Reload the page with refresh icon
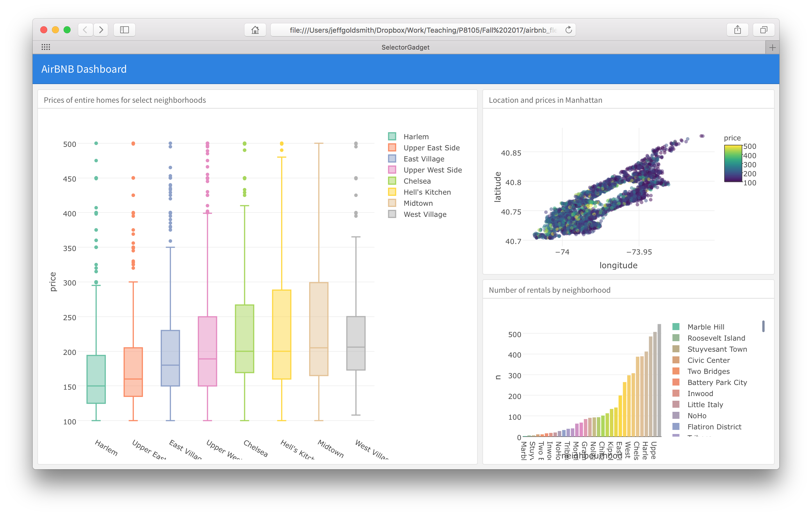The image size is (812, 516). 568,30
